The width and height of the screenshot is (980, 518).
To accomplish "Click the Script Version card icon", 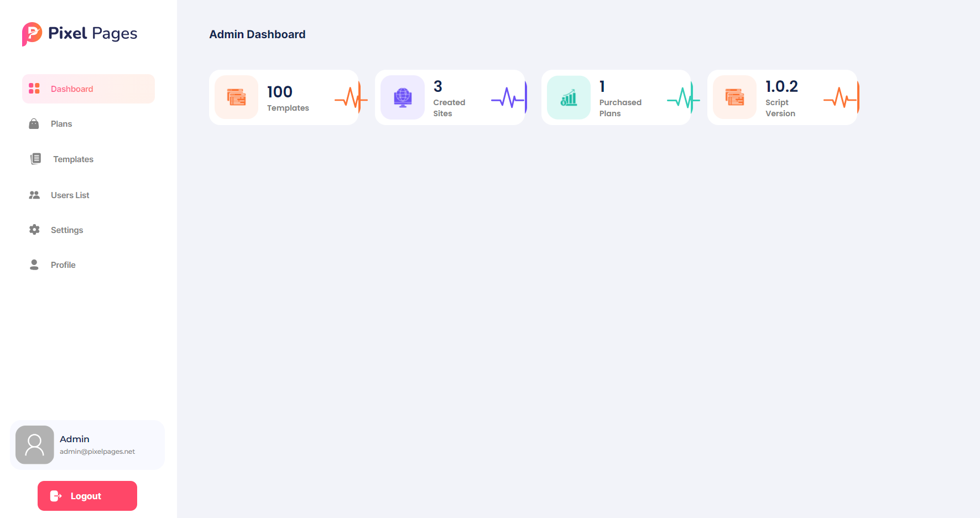I will (x=734, y=97).
